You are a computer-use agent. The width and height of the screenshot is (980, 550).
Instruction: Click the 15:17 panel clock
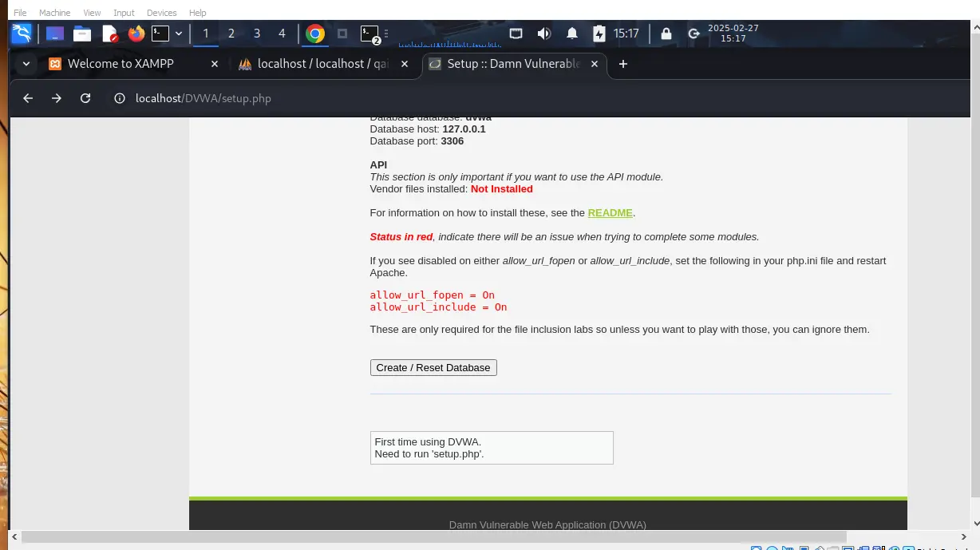[x=626, y=34]
